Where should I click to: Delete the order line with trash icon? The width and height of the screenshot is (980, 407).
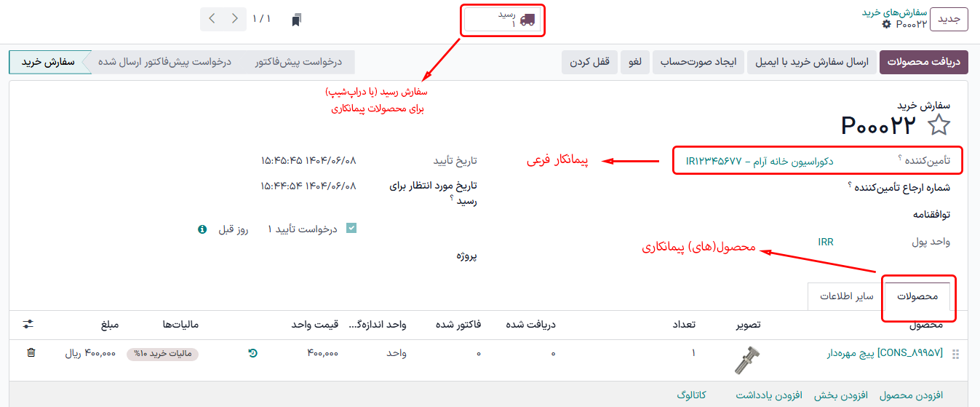pos(31,352)
